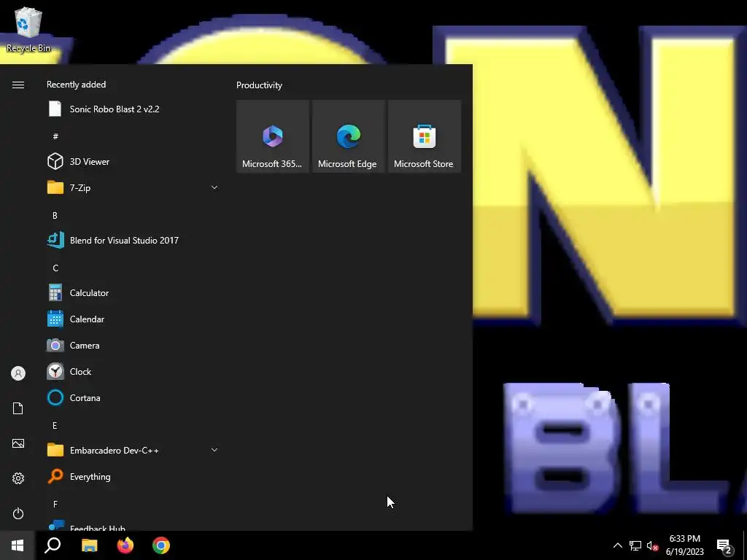The width and height of the screenshot is (747, 560).
Task: Open the Recycle Bin desktop icon
Action: click(x=28, y=29)
